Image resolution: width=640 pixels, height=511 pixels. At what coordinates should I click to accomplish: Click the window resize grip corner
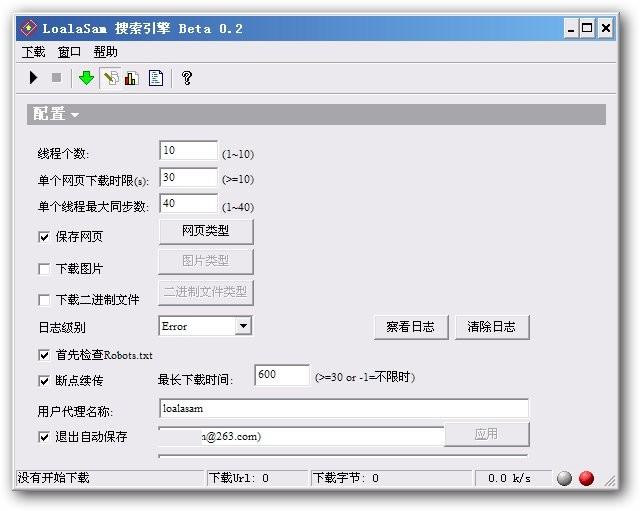click(x=610, y=481)
